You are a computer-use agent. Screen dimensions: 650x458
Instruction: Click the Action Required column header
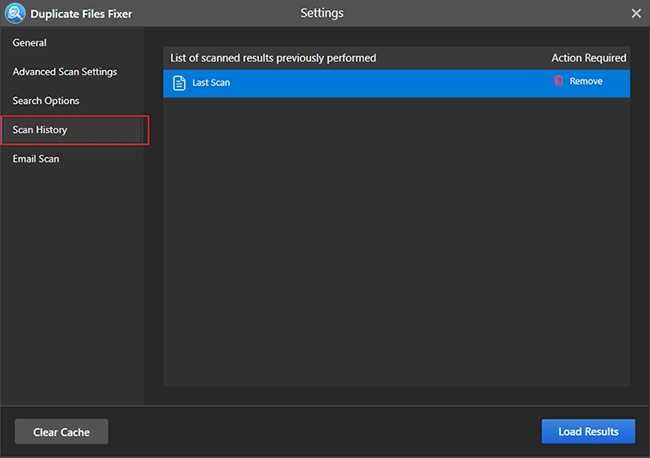589,58
